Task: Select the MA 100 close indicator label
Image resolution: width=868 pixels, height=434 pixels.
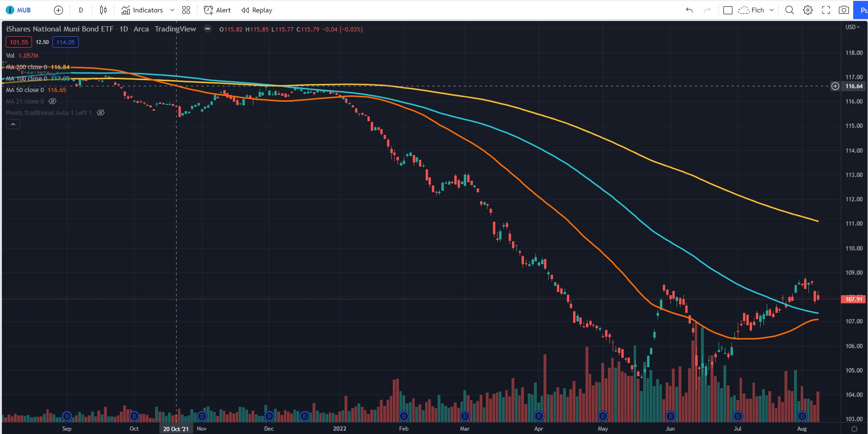Action: pos(26,78)
